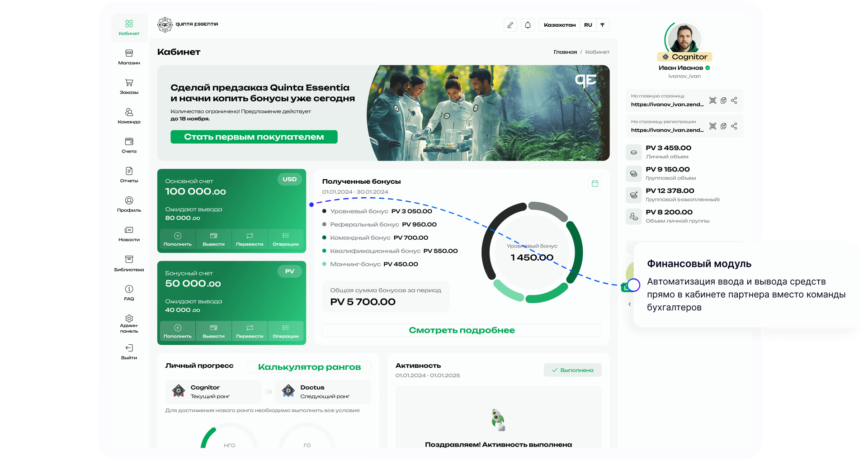Click the Cognitor rank badge under avatar

tap(684, 57)
